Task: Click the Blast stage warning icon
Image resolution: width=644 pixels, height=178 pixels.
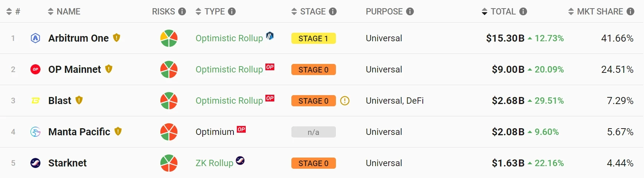Action: pos(345,101)
